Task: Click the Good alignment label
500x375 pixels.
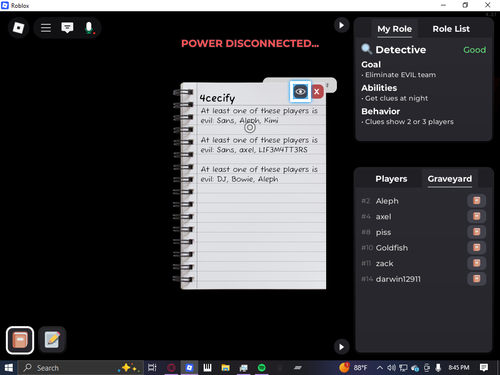Action: tap(474, 50)
